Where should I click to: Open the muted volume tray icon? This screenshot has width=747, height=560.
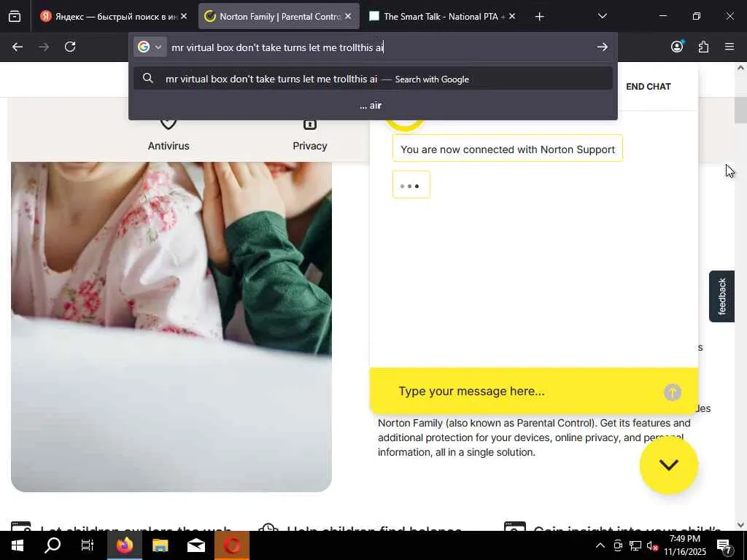pyautogui.click(x=652, y=545)
